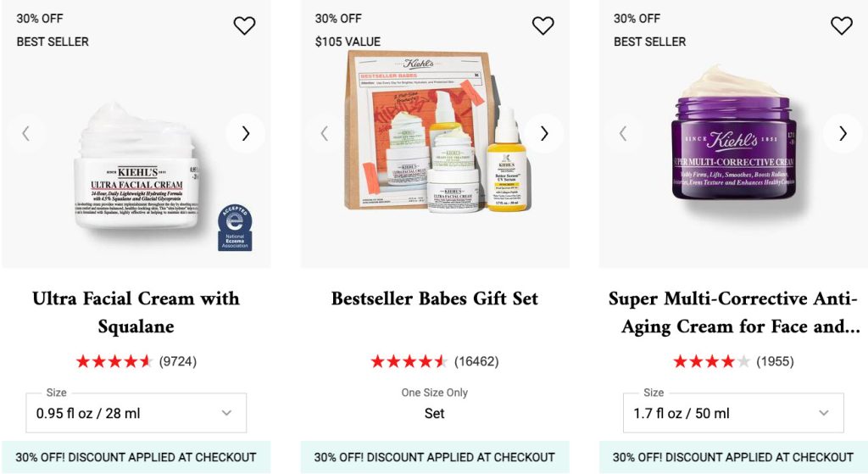View the 16462 reviews for Gift Set
This screenshot has height=474, width=868.
[x=476, y=361]
